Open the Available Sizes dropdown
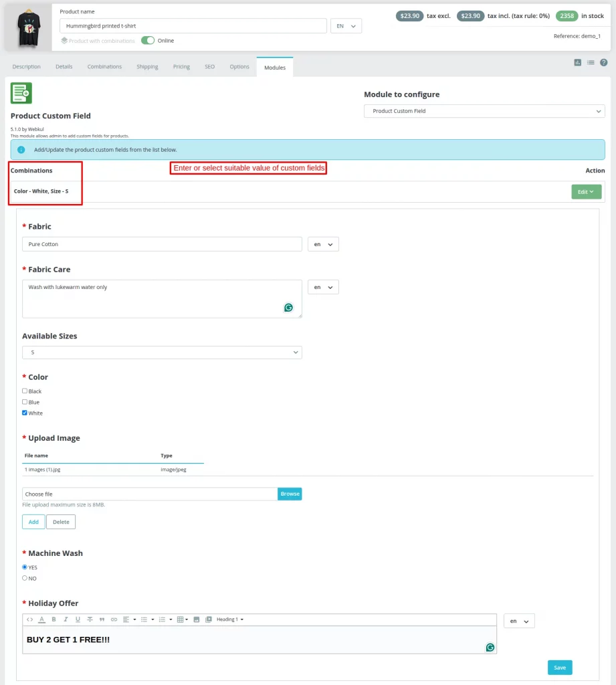This screenshot has width=616, height=685. click(162, 353)
